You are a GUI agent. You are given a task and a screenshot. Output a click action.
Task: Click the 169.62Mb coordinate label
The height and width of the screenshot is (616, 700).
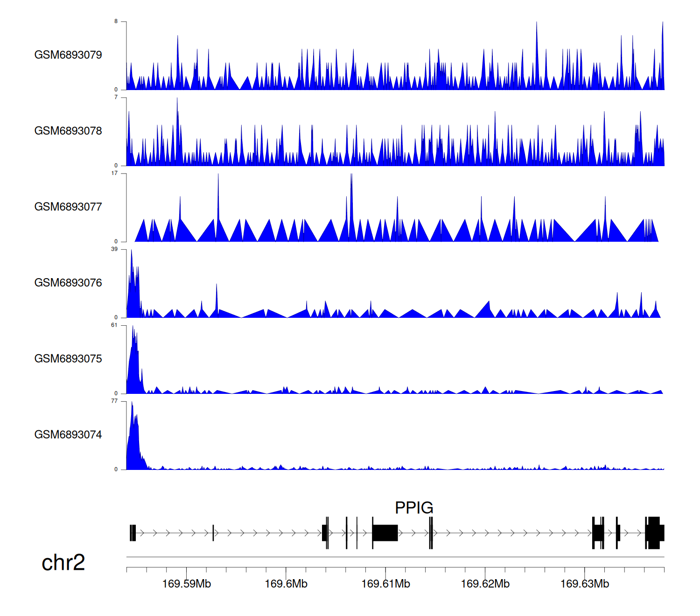(x=485, y=584)
